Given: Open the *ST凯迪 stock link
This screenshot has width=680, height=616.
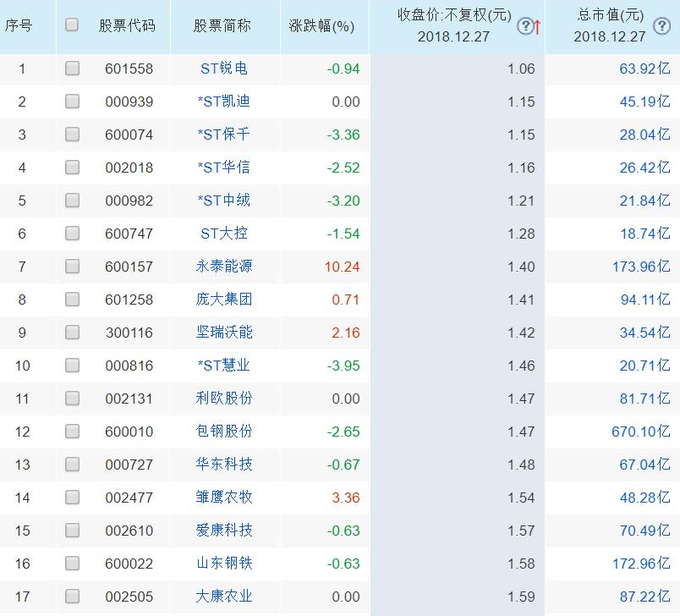Looking at the screenshot, I should pos(224,102).
